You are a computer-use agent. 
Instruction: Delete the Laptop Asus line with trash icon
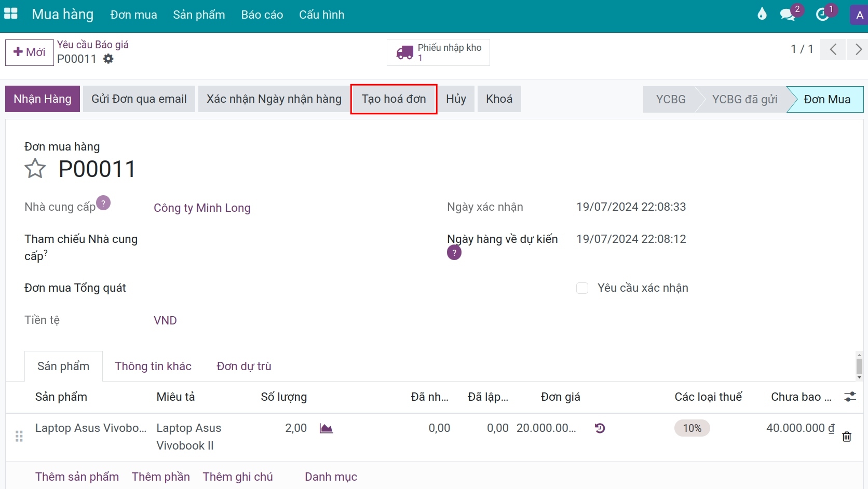[847, 437]
